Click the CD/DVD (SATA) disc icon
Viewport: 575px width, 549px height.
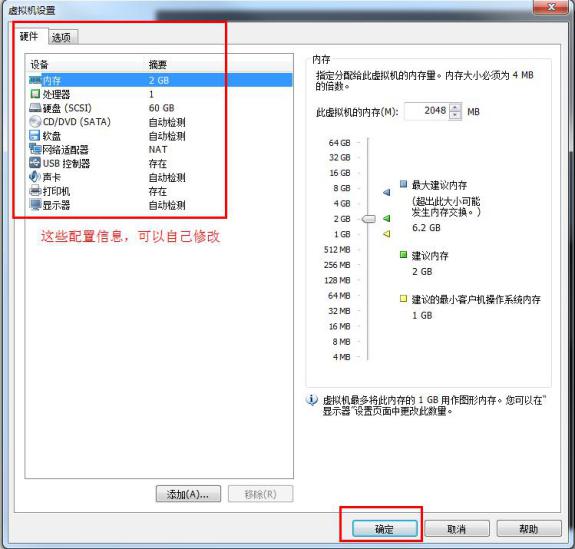pyautogui.click(x=35, y=122)
